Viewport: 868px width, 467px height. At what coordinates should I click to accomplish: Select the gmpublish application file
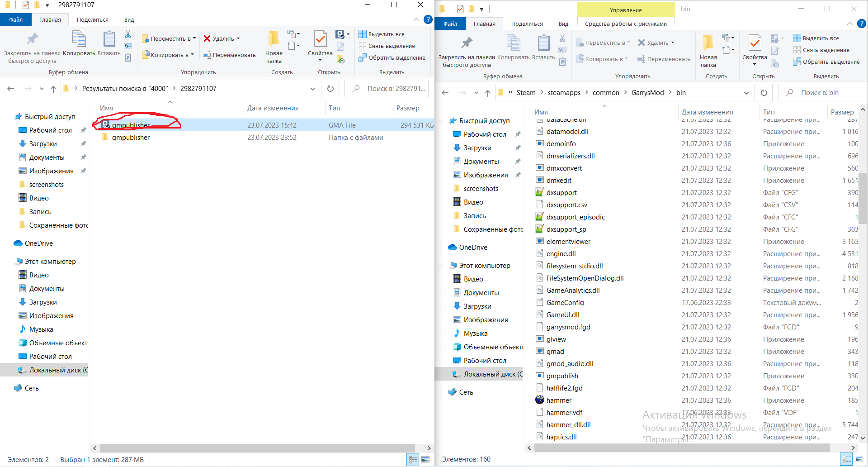point(562,376)
